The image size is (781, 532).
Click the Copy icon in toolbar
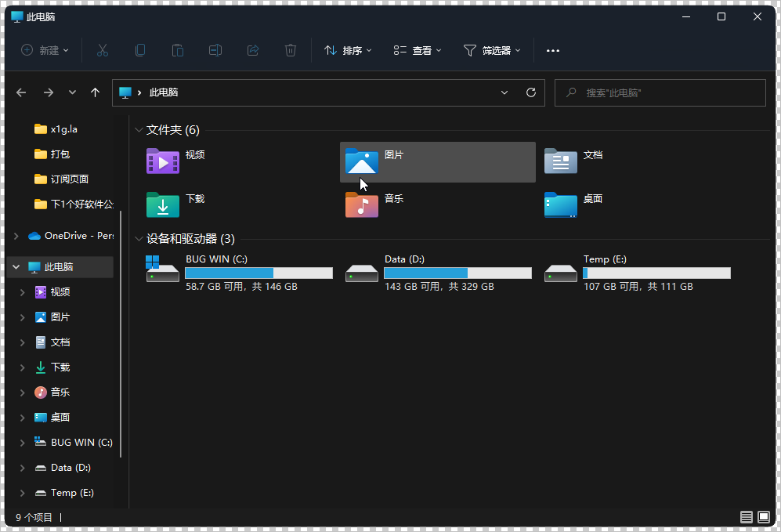point(140,50)
